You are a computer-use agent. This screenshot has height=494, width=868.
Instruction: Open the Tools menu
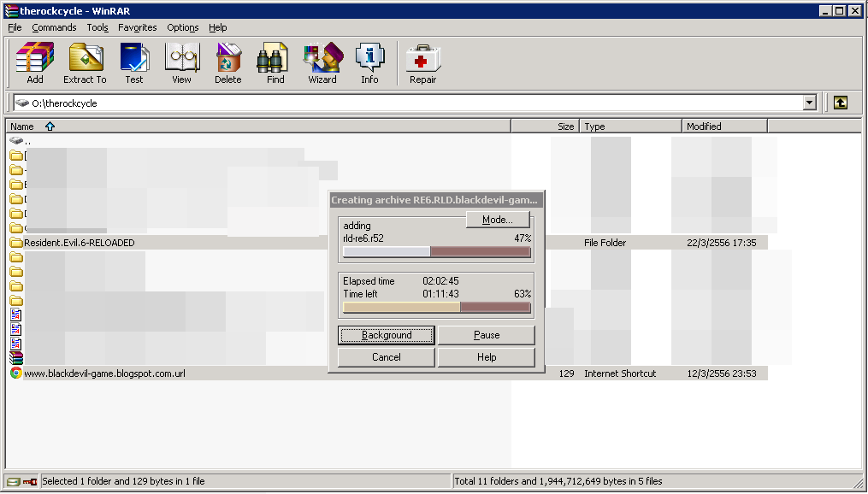point(97,27)
